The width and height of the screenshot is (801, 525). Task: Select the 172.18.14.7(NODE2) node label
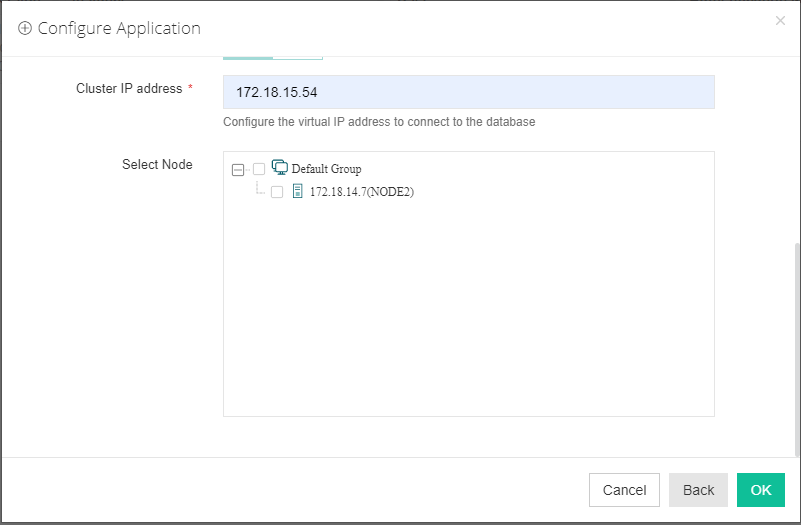tap(361, 192)
